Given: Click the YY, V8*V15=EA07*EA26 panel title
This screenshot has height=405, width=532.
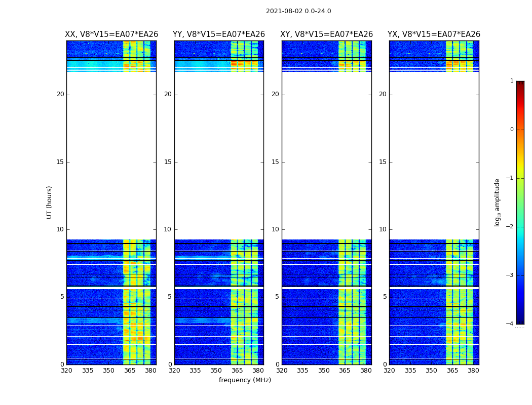Looking at the screenshot, I should (x=219, y=34).
